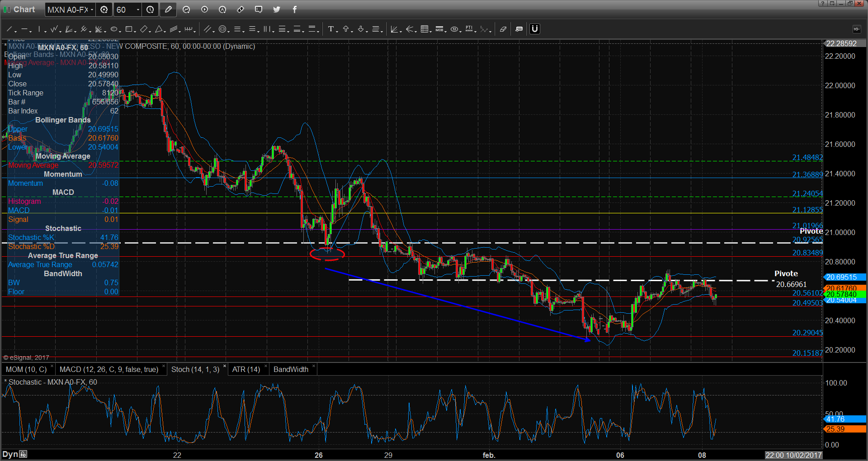Select the up arrow marker tool

point(346,29)
